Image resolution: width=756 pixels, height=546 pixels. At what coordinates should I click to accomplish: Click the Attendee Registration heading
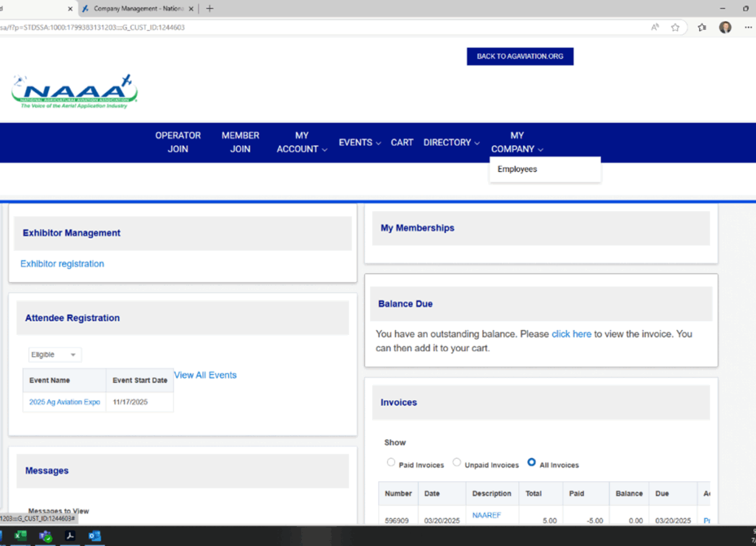coord(72,318)
